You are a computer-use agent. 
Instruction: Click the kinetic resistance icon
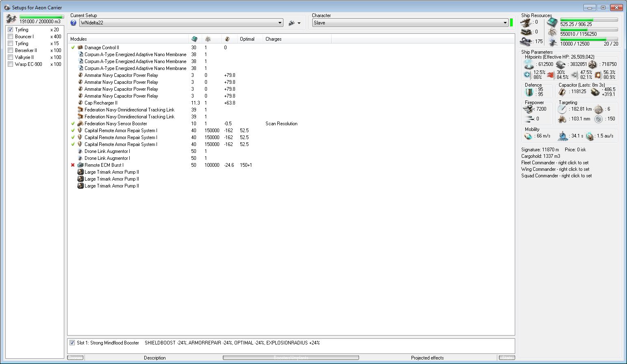coord(575,75)
